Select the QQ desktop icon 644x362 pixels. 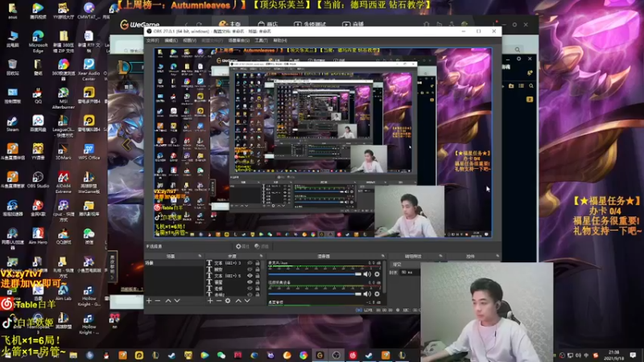[x=38, y=96]
